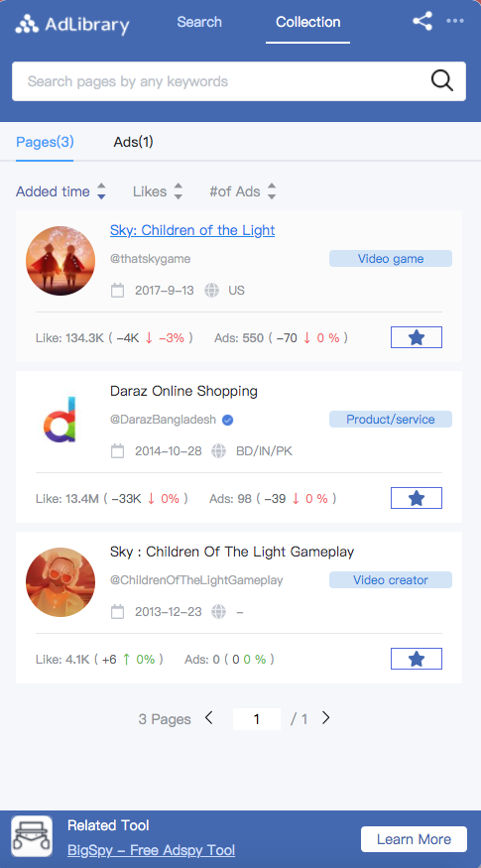Click Daraz verified badge icon
Viewport: 481px width, 868px height.
(227, 421)
